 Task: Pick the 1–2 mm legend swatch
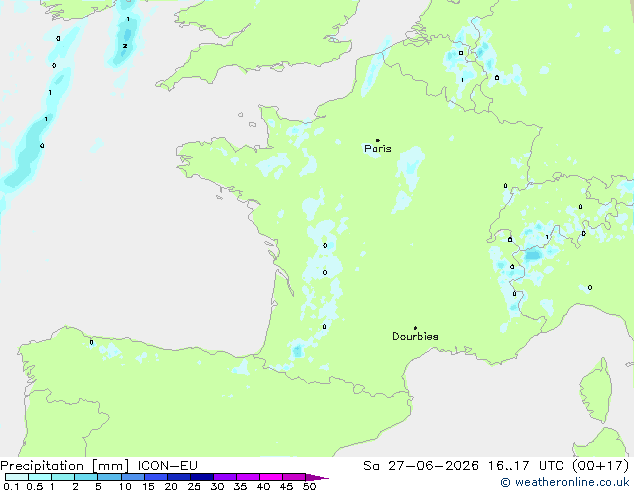(63, 477)
